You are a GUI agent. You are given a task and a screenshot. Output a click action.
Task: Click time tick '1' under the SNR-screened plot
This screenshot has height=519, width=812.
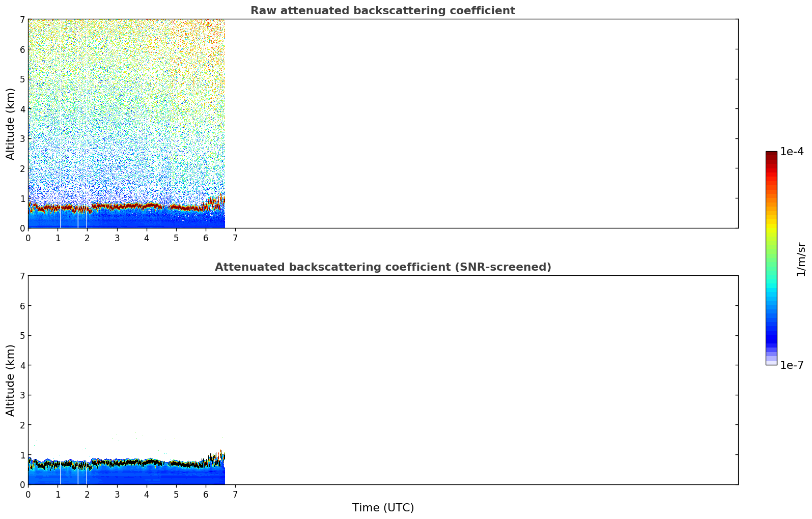tap(58, 494)
